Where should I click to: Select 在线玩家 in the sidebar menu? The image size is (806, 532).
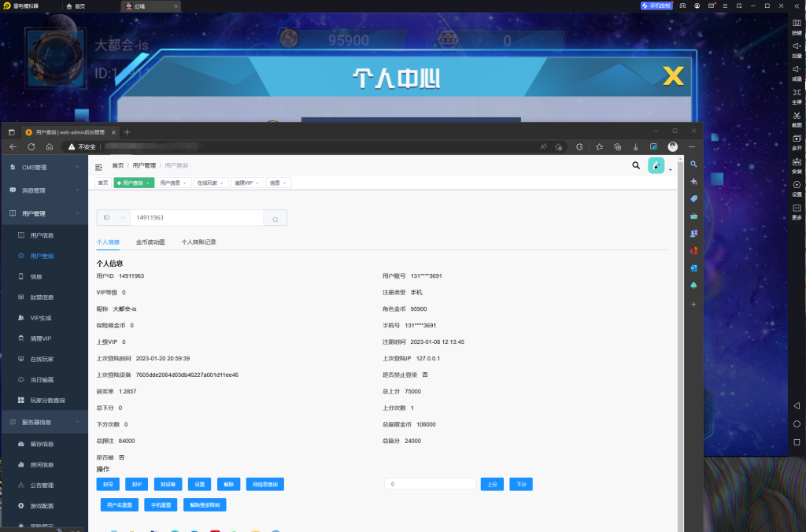tap(41, 359)
